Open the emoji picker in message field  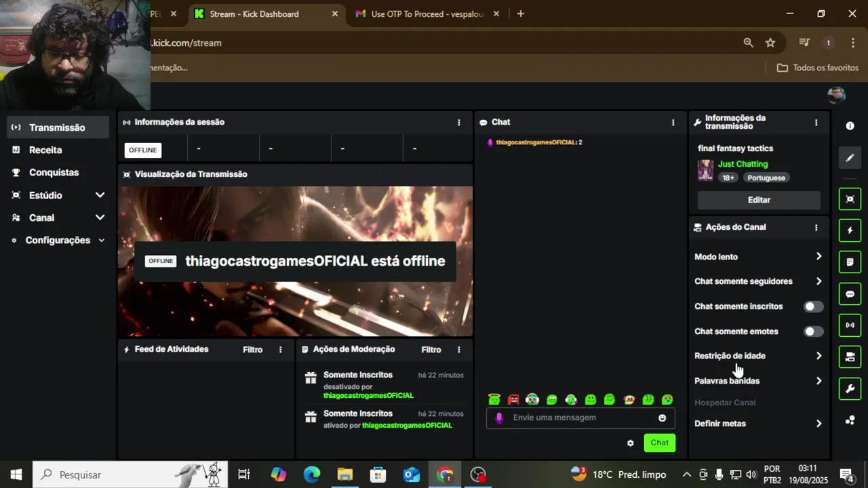tap(663, 418)
